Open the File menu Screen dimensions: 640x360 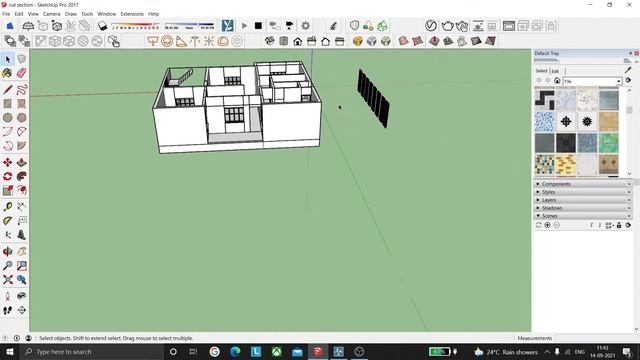coord(6,14)
